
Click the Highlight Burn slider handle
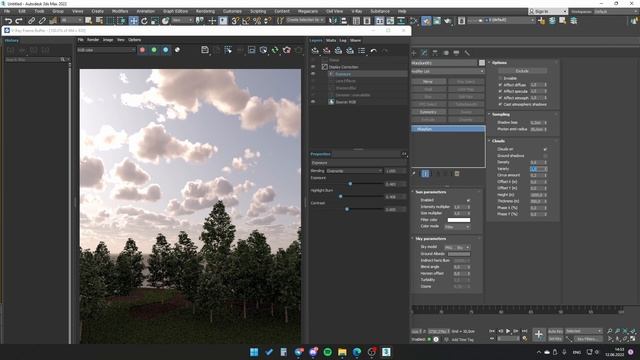(341, 196)
